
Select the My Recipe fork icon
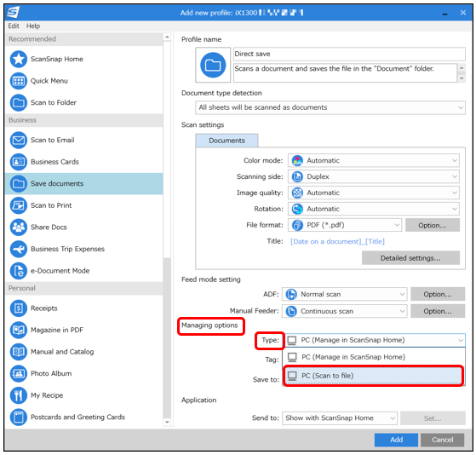19,395
